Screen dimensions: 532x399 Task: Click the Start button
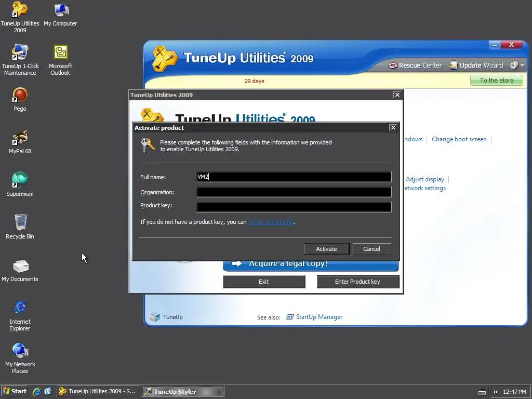point(14,391)
